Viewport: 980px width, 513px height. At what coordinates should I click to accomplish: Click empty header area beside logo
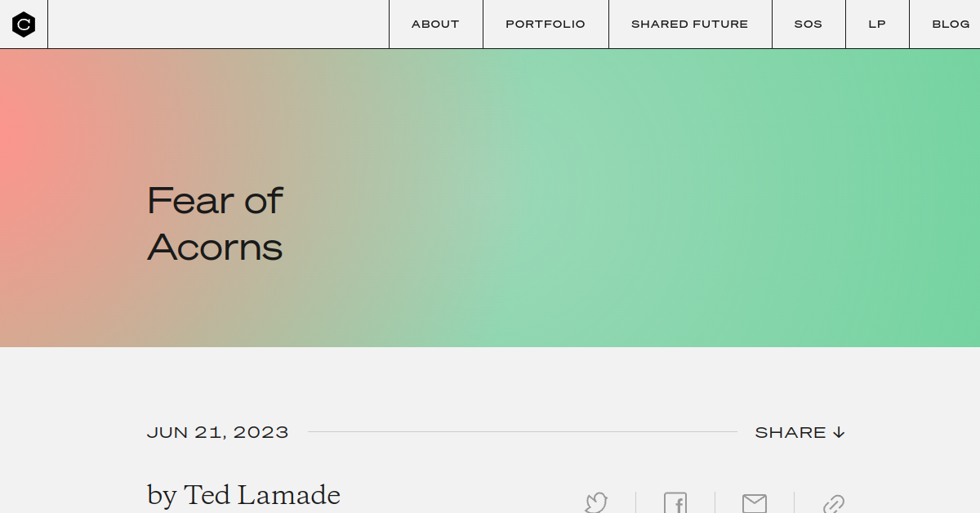pos(218,25)
